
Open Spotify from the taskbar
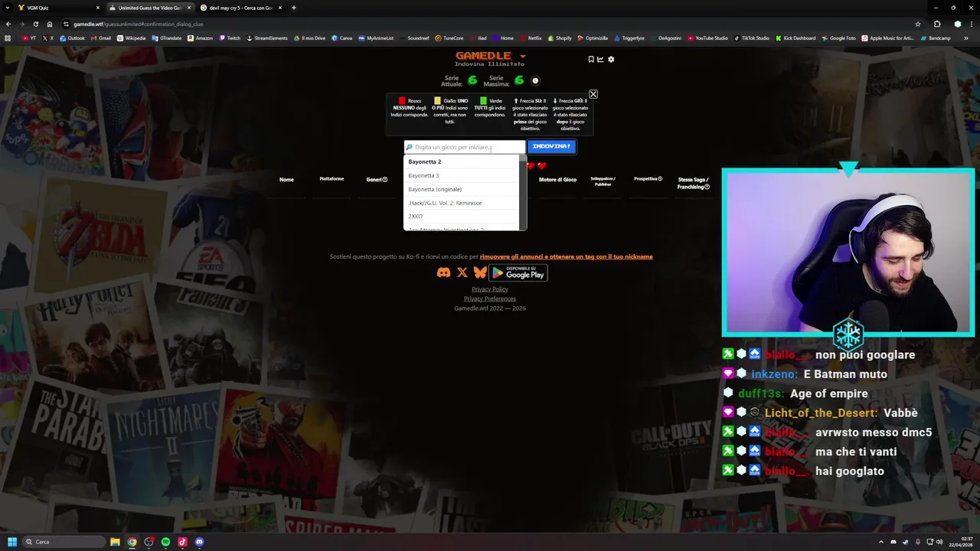pos(165,542)
